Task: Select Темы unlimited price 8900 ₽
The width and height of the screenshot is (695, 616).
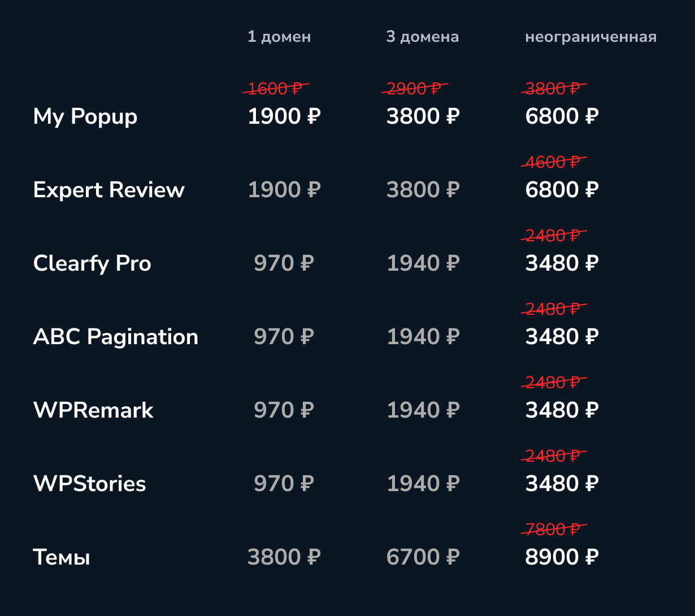Action: click(562, 557)
